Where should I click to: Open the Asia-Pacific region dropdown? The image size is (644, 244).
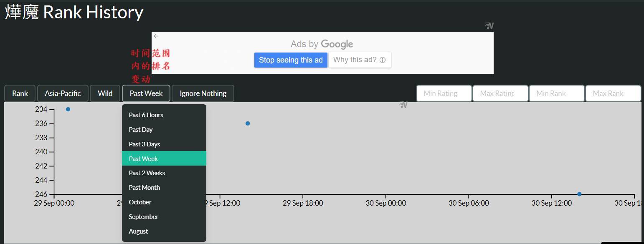point(63,93)
